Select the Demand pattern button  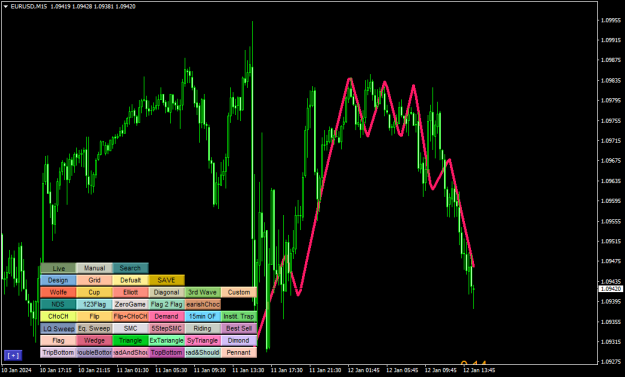coord(167,316)
